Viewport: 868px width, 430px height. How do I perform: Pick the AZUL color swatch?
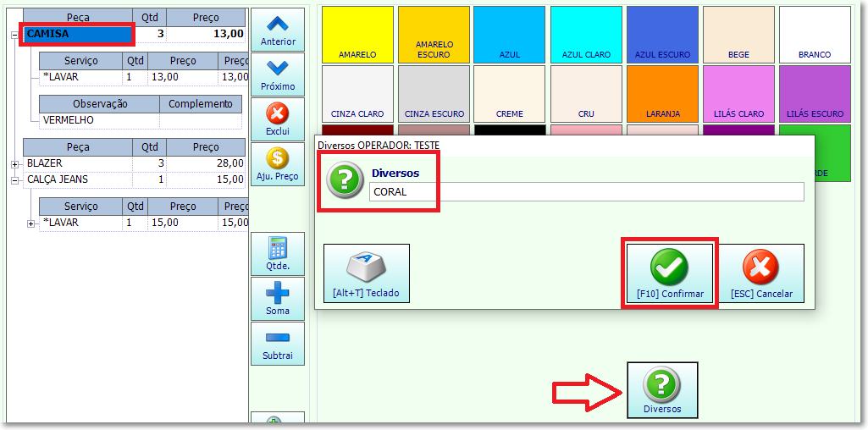pyautogui.click(x=509, y=35)
